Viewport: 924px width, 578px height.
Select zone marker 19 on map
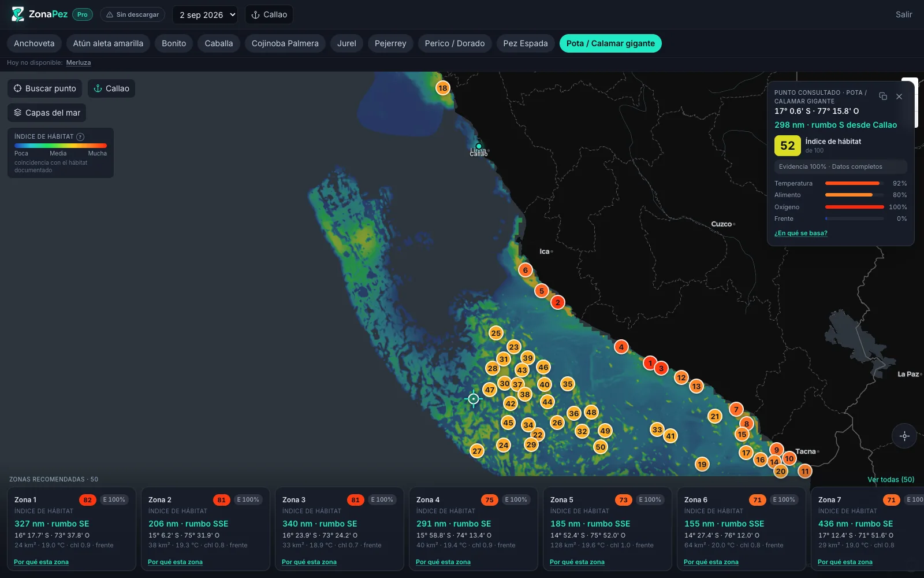(x=702, y=464)
